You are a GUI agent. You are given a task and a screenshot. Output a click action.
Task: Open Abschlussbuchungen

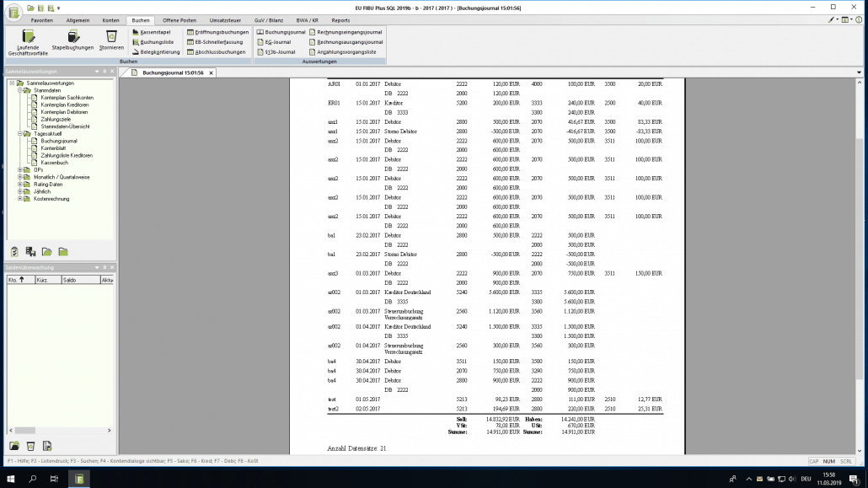pos(216,52)
